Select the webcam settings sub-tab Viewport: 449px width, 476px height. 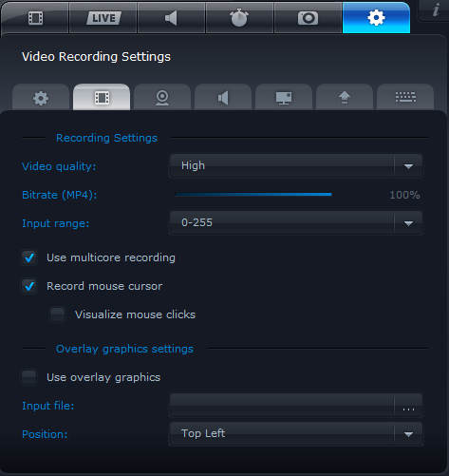click(162, 98)
